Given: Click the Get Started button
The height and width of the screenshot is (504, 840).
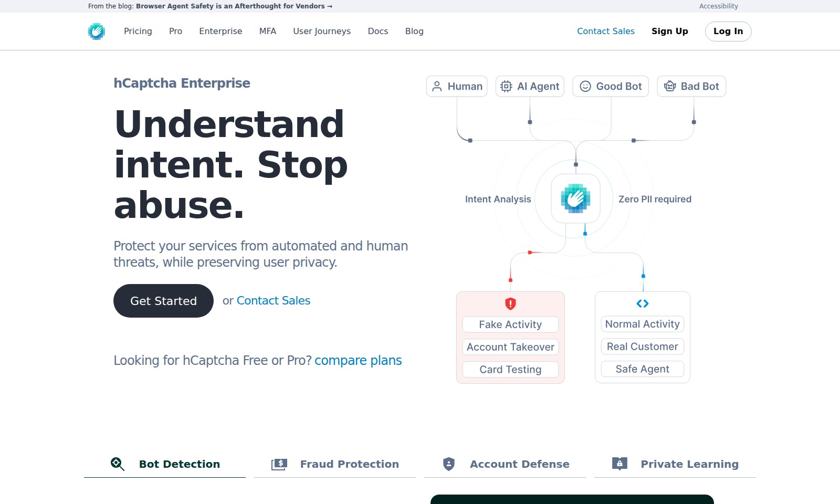Looking at the screenshot, I should point(163,301).
